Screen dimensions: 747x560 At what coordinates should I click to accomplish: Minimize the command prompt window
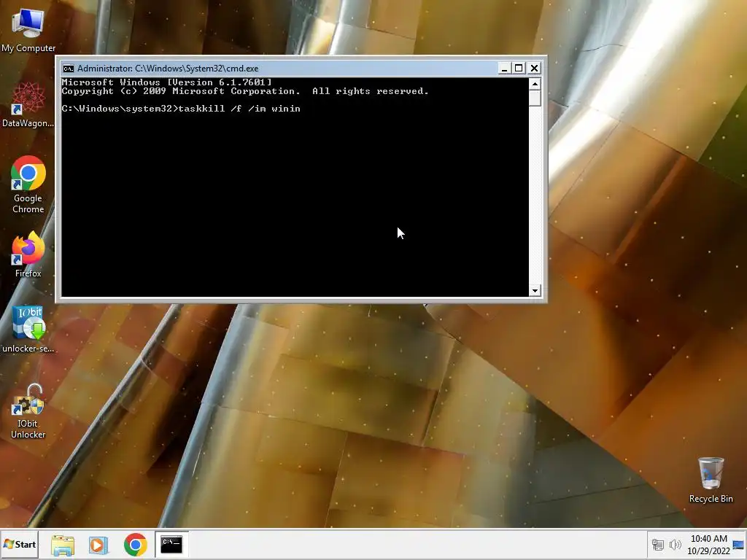(x=504, y=68)
